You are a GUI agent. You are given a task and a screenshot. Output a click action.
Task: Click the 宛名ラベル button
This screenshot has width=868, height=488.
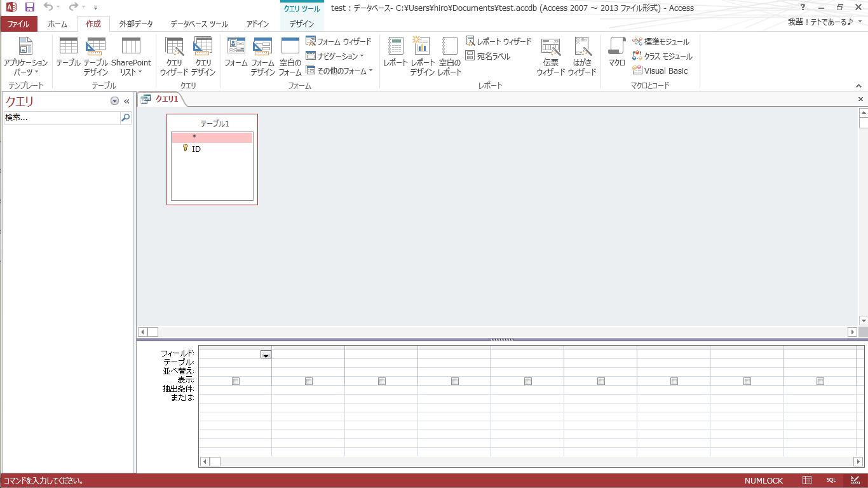488,56
